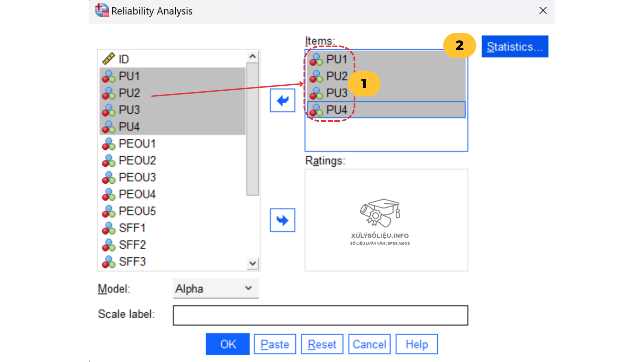Click the OK button
Image resolution: width=644 pixels, height=362 pixels.
(x=228, y=344)
